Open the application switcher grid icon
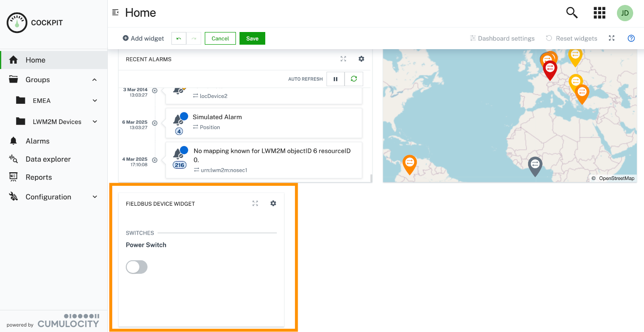 click(x=599, y=13)
